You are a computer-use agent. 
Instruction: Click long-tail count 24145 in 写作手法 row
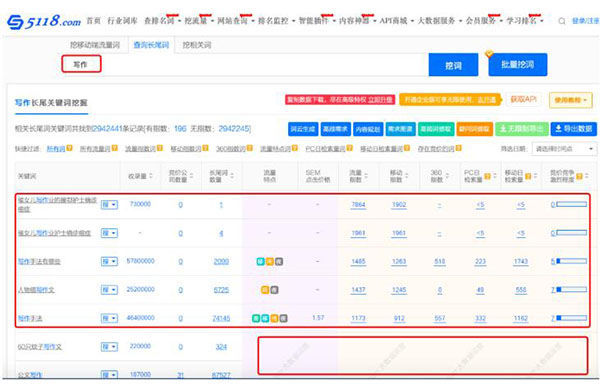(x=221, y=318)
